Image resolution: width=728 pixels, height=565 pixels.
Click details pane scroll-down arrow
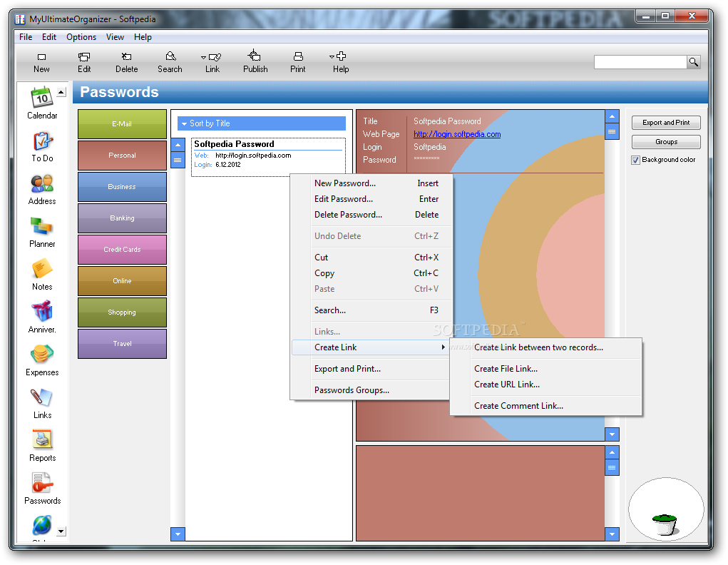[x=612, y=434]
